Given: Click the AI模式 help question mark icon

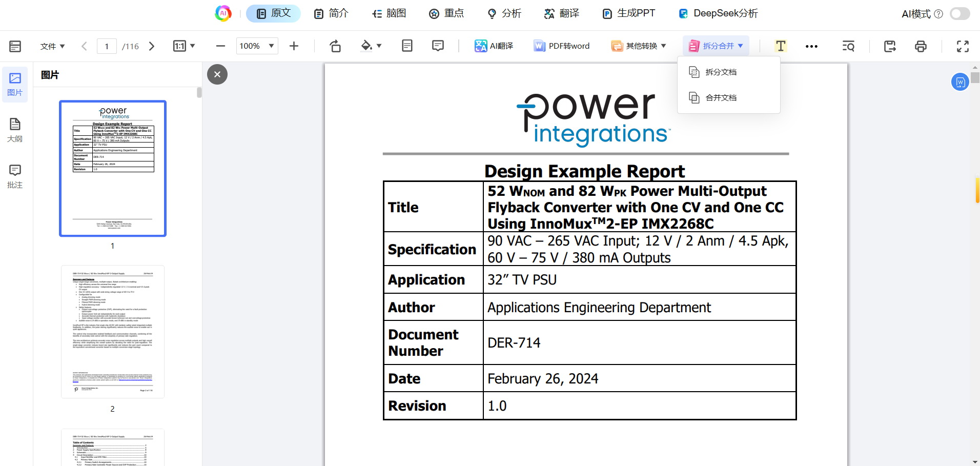Looking at the screenshot, I should coord(938,14).
